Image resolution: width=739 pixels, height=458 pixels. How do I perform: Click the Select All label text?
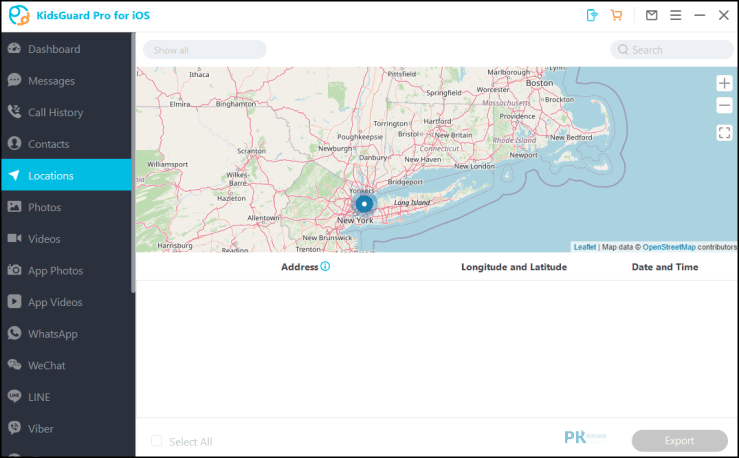click(190, 442)
